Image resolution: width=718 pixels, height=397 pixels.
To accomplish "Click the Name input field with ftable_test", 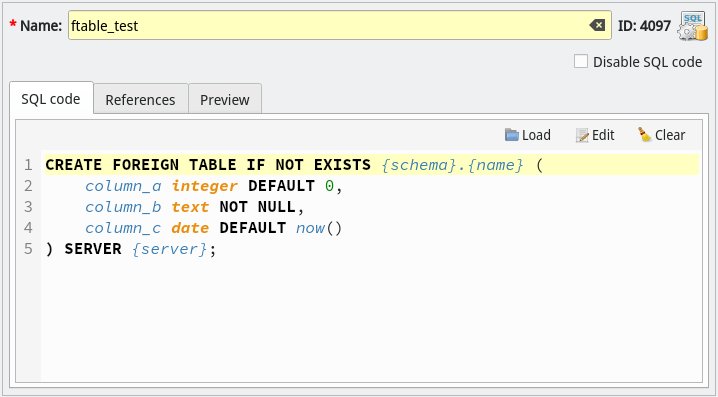I will [340, 26].
